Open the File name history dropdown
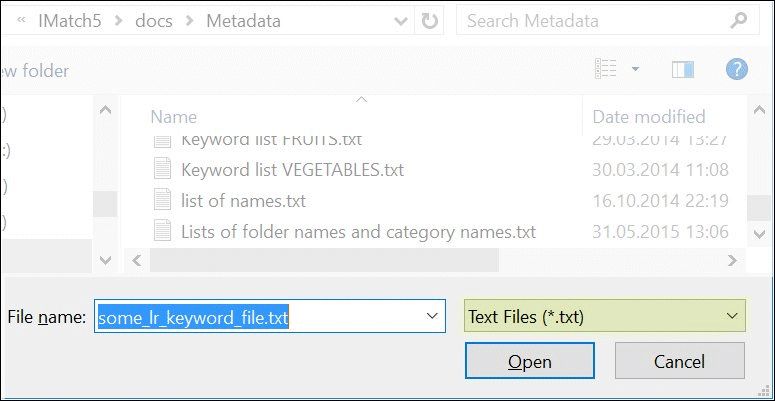 click(432, 315)
